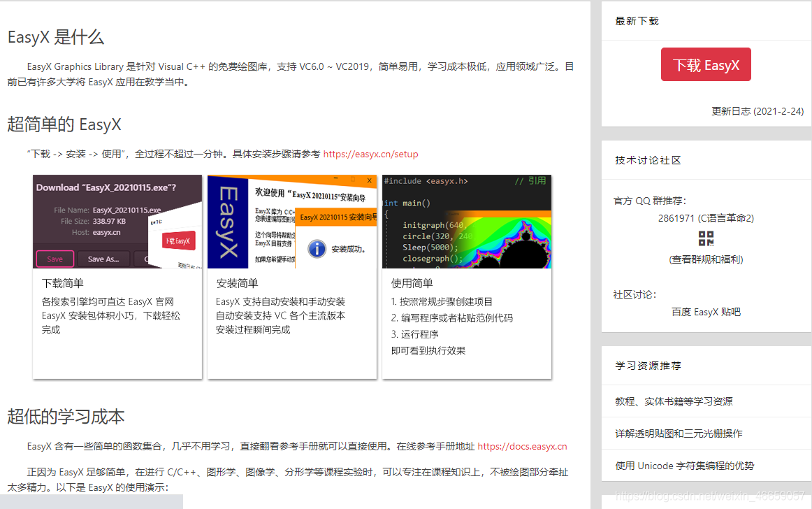Viewport: 812px width, 509px height.
Task: Click the 下载简单 card title
Action: [x=63, y=284]
